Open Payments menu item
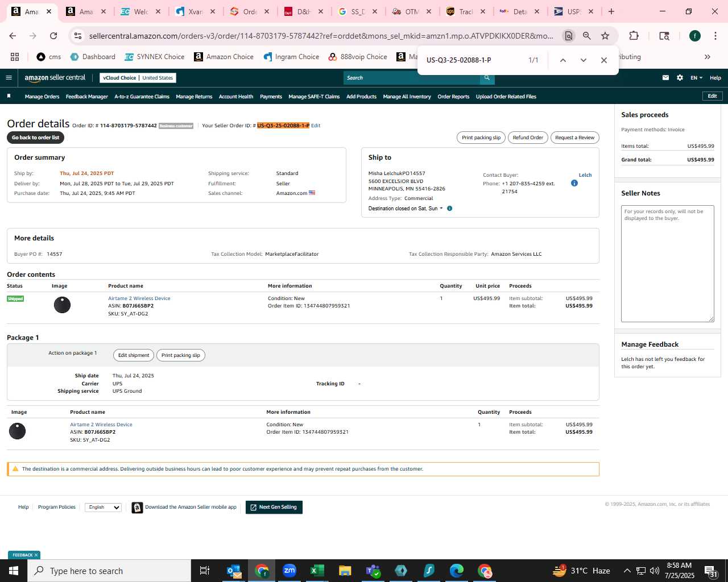Screen dimensions: 728x582 click(271, 97)
